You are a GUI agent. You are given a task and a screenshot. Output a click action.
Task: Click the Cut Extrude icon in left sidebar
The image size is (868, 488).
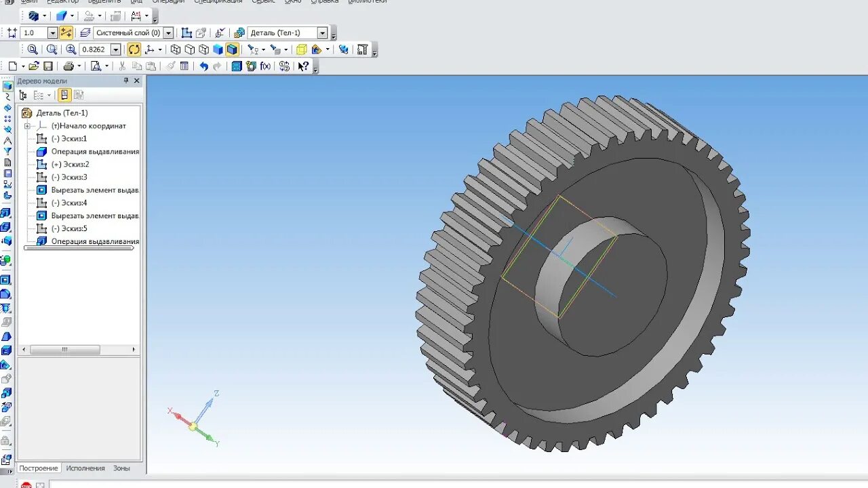[x=6, y=279]
